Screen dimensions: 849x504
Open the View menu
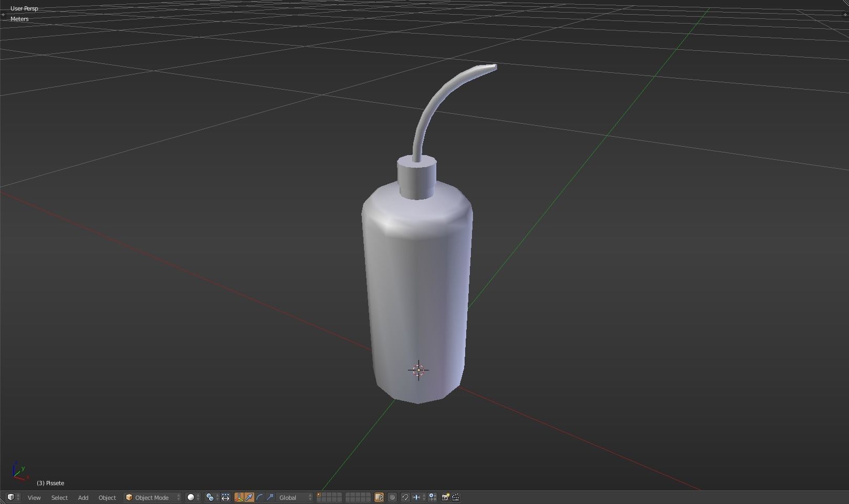pos(34,498)
